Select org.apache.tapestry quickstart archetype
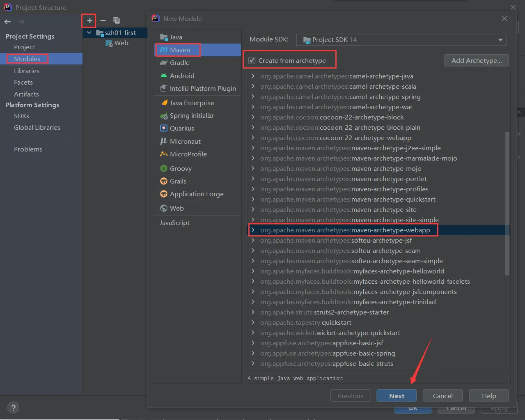The image size is (525, 420). pyautogui.click(x=305, y=322)
